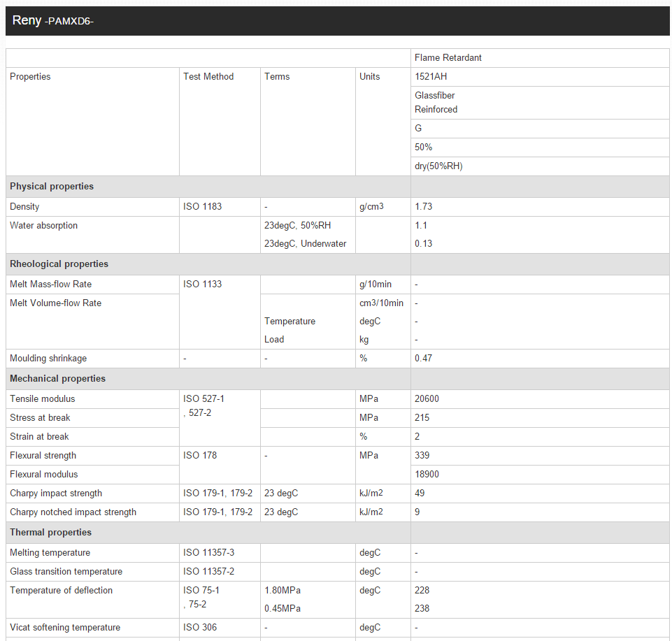Viewport: 672px width, 641px height.
Task: Click the Melting temperature label
Action: pos(50,553)
